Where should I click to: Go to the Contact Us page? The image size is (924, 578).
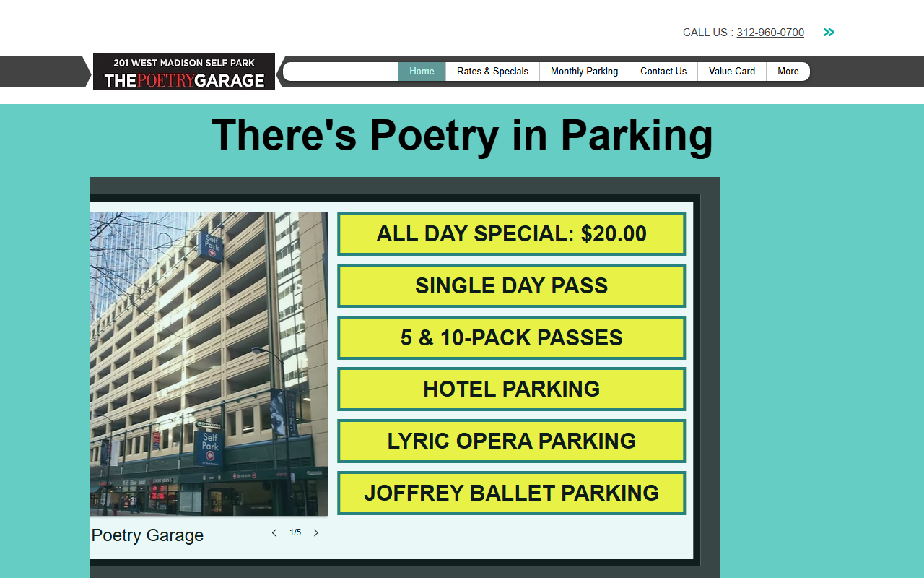663,72
